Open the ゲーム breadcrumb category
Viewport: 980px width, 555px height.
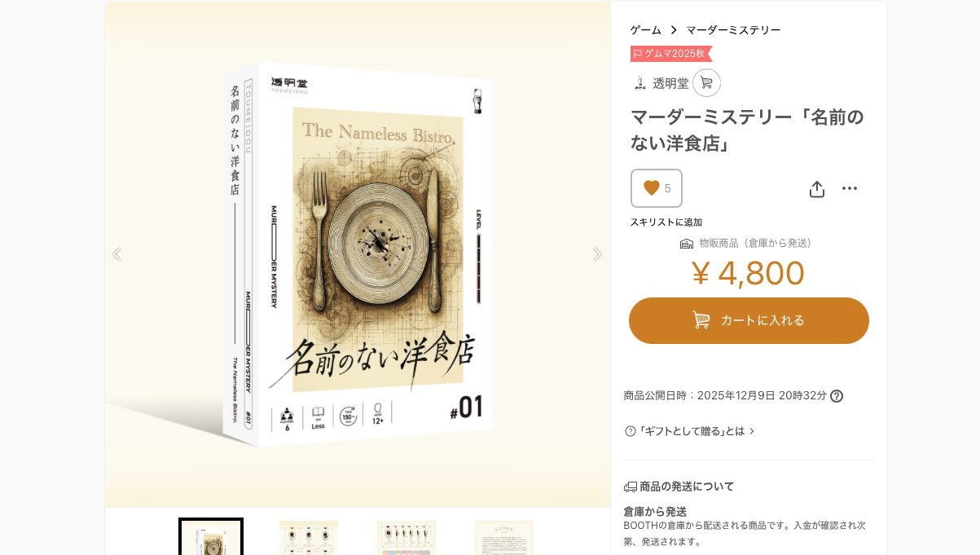[x=645, y=30]
